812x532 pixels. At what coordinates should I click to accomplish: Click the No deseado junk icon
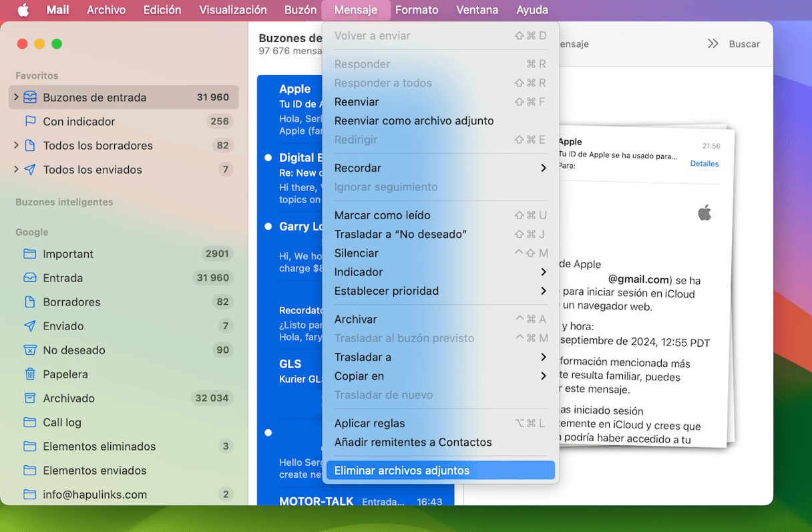coord(29,350)
